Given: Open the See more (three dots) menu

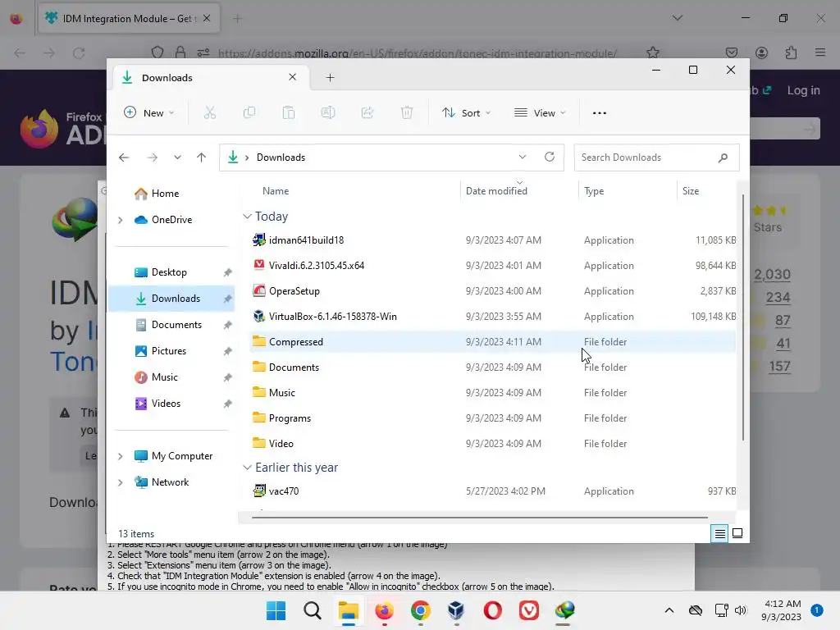Looking at the screenshot, I should 600,113.
